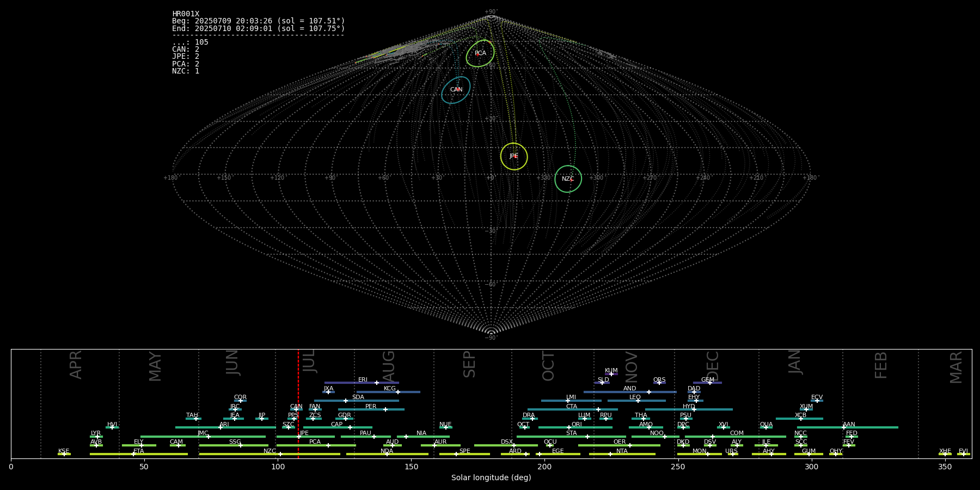Select the 'End: 20250710 02:09:01' line
The width and height of the screenshot is (980, 490).
point(259,28)
